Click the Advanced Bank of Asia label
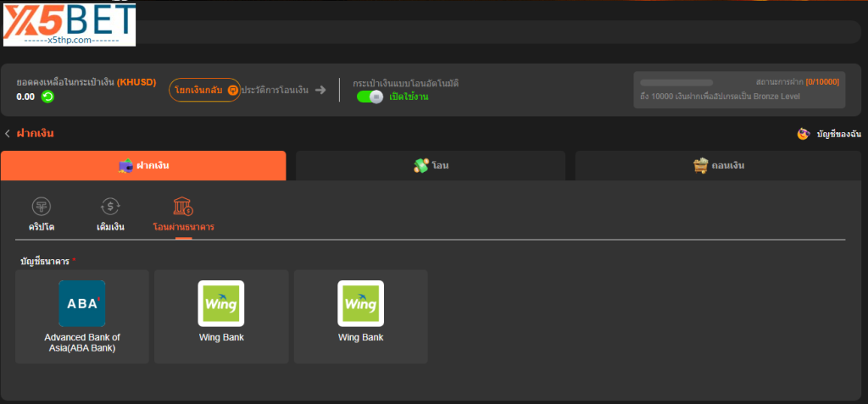Image resolution: width=868 pixels, height=404 pixels. coord(82,342)
